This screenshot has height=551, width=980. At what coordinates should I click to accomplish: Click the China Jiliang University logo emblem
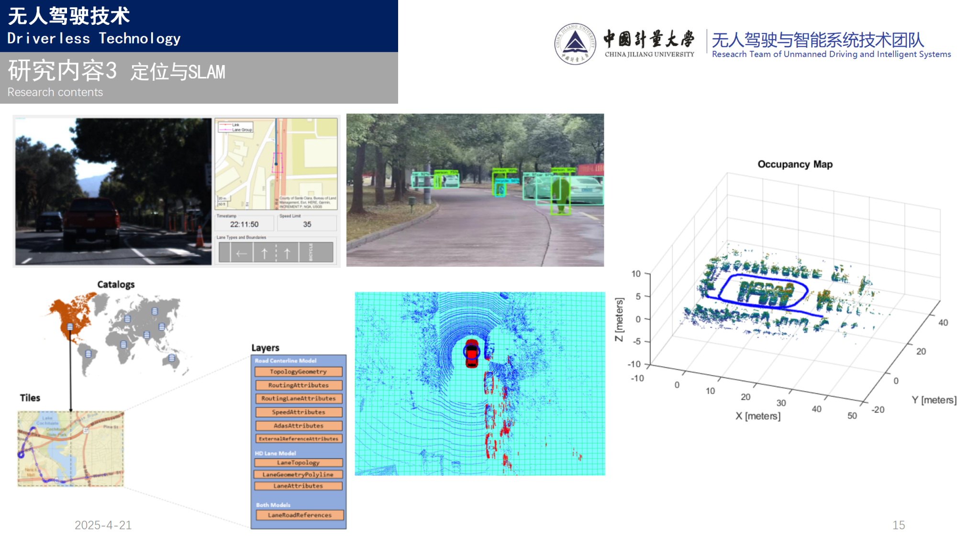click(575, 44)
